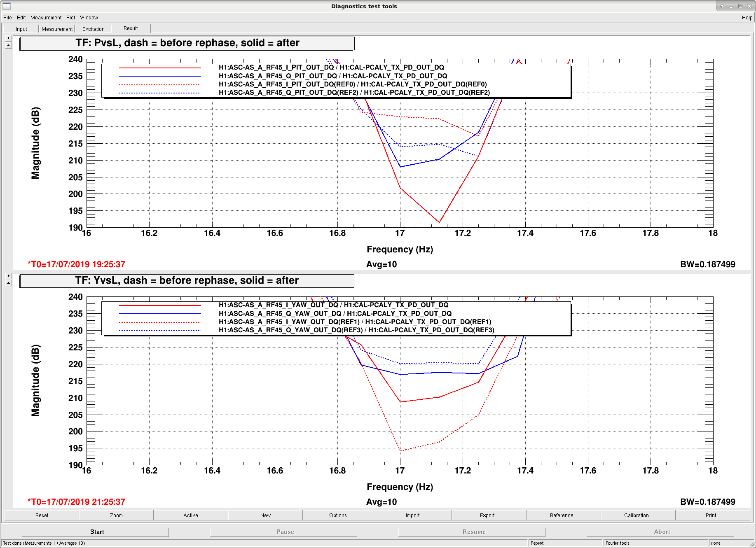
Task: Open the Measurement menu in menu bar
Action: coord(46,18)
